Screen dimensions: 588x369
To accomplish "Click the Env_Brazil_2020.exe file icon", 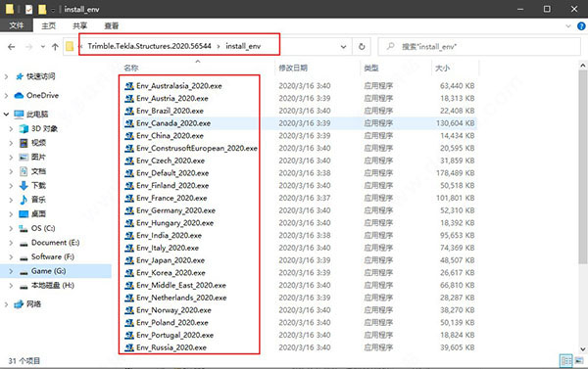I will click(129, 111).
